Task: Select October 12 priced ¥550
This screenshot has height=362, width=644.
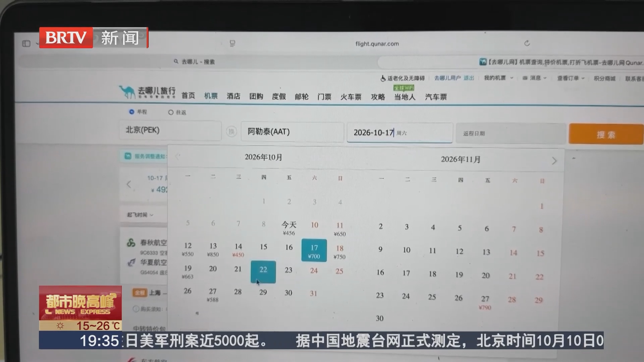Action: tap(187, 249)
